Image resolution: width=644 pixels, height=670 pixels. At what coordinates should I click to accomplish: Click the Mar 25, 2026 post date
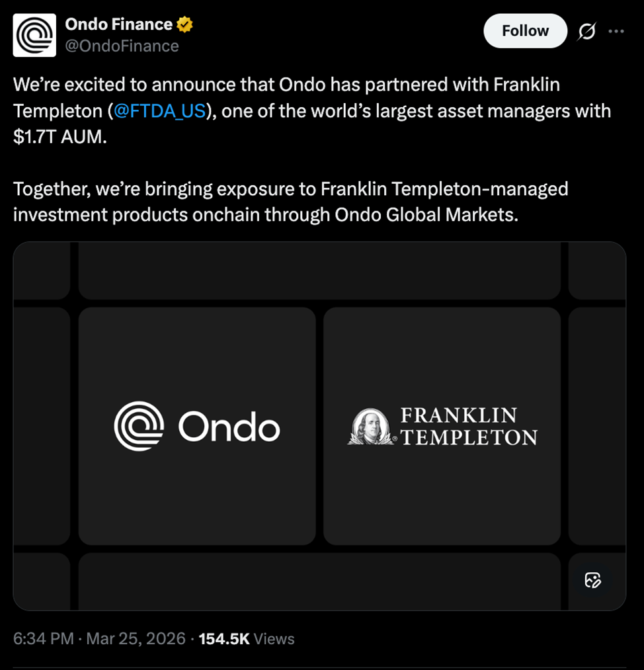[136, 638]
